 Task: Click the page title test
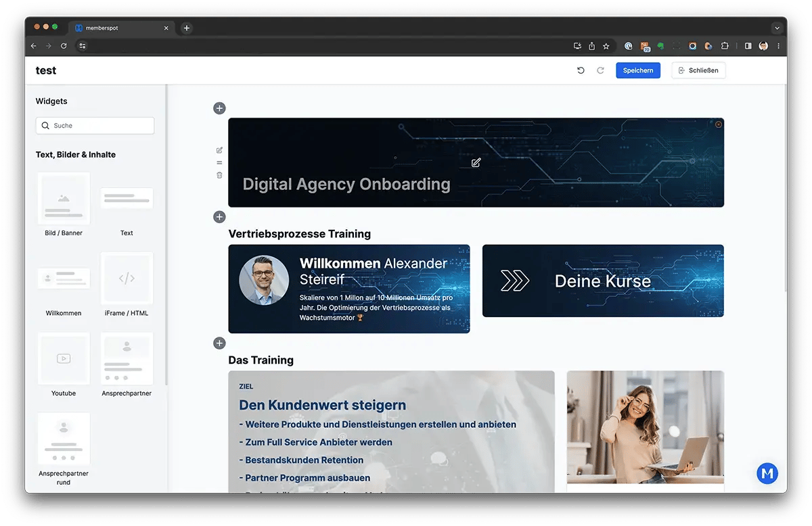click(46, 70)
